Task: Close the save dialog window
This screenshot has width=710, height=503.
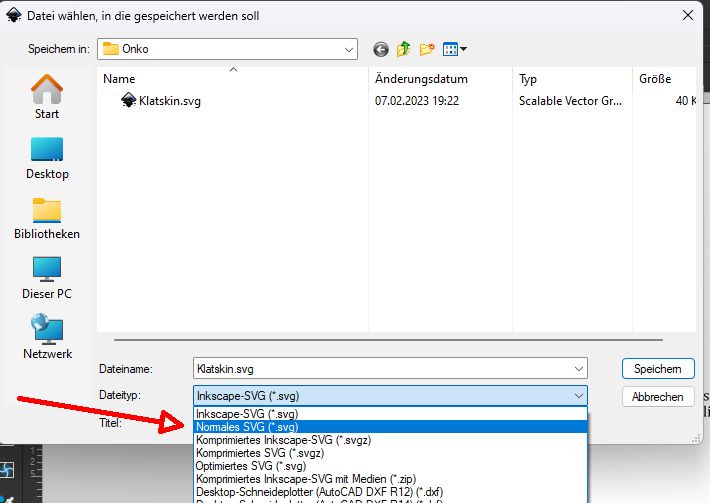Action: [x=688, y=15]
